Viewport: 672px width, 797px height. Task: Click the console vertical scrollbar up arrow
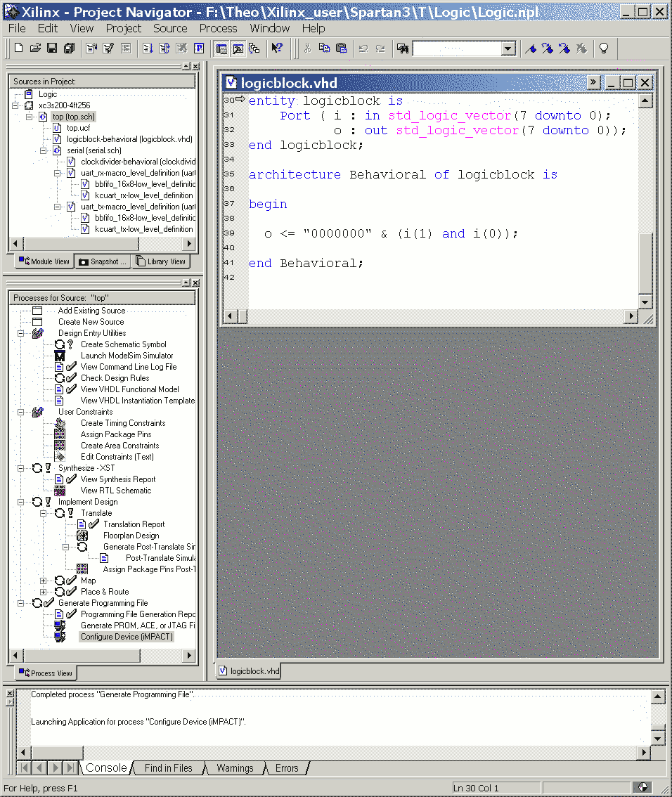pos(658,696)
